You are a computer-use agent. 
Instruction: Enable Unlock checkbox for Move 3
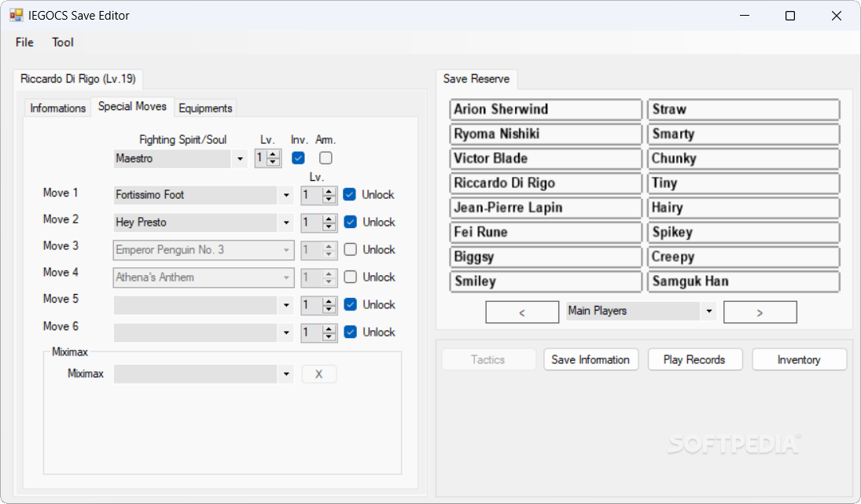(350, 249)
